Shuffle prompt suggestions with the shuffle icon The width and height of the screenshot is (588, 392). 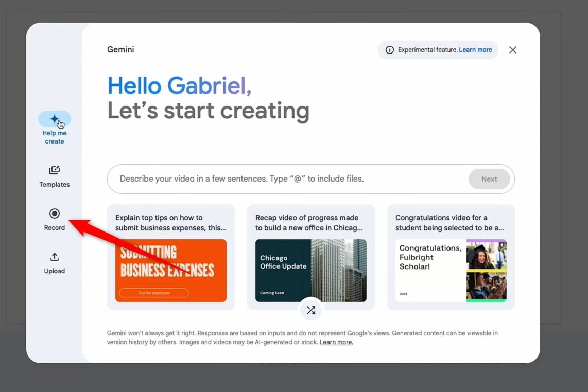311,310
